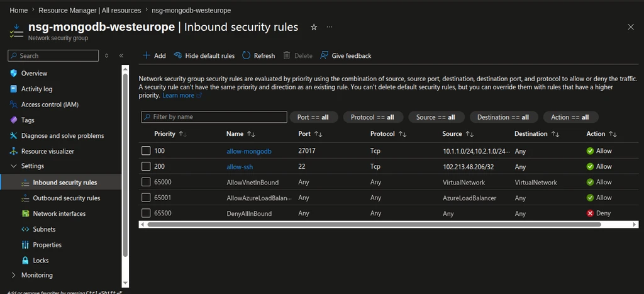Open the Destination == all filter
The width and height of the screenshot is (644, 294).
504,117
